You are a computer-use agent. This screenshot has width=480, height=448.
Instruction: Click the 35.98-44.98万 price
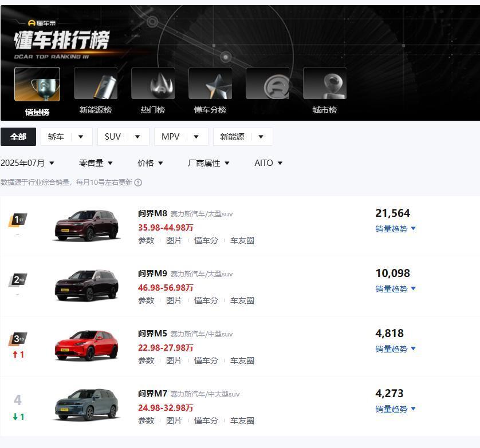[166, 228]
